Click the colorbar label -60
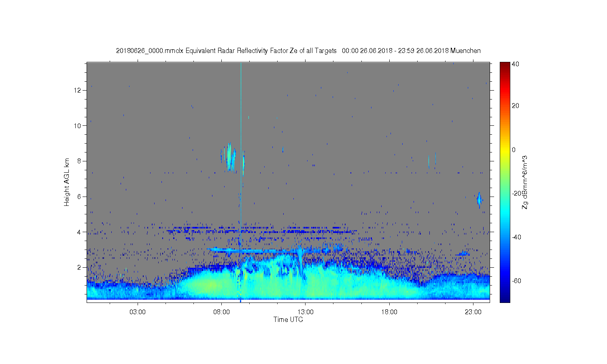607x364 pixels. pyautogui.click(x=516, y=281)
